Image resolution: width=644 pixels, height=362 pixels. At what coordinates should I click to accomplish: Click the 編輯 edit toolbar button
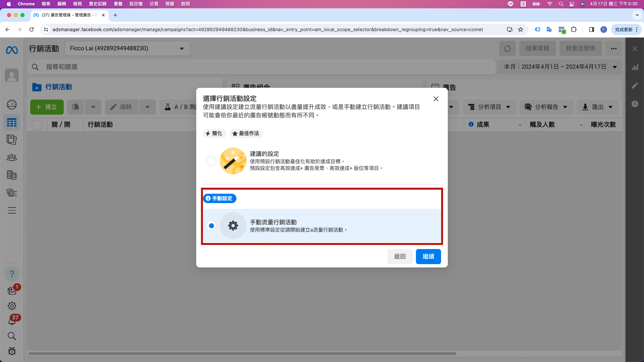pos(122,107)
